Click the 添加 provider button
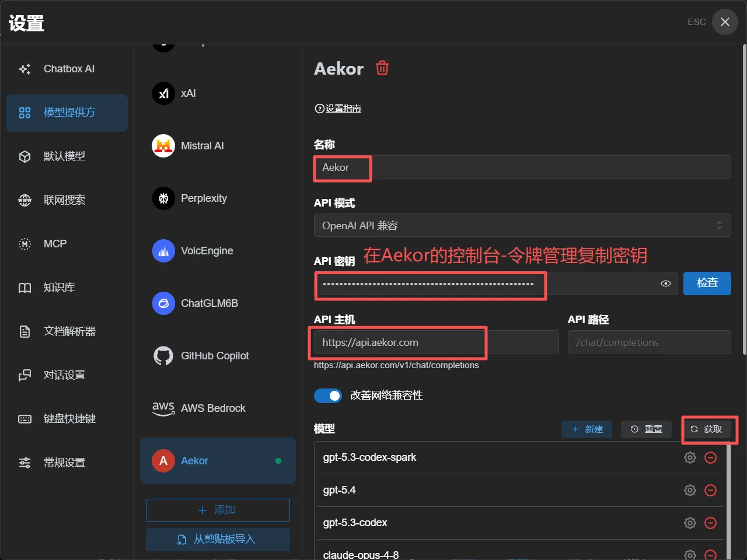The height and width of the screenshot is (560, 747). point(218,510)
